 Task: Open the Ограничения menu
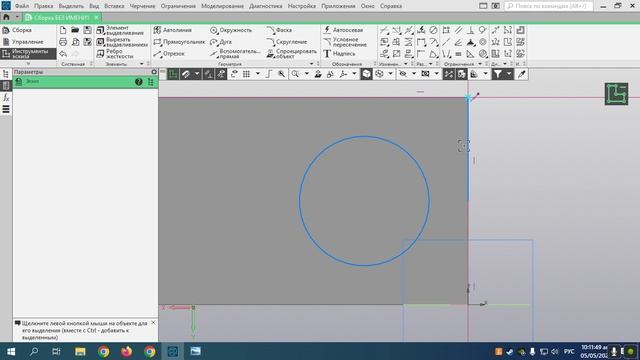(x=178, y=6)
